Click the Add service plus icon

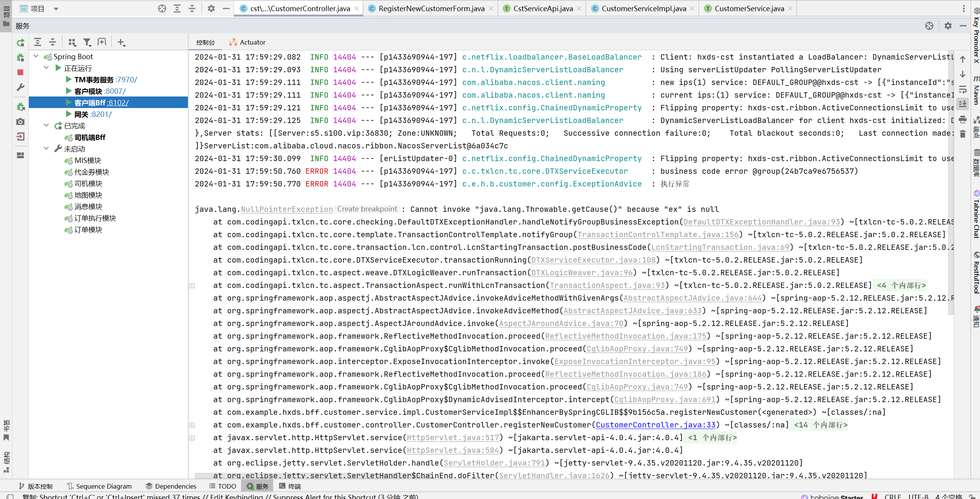(x=121, y=42)
